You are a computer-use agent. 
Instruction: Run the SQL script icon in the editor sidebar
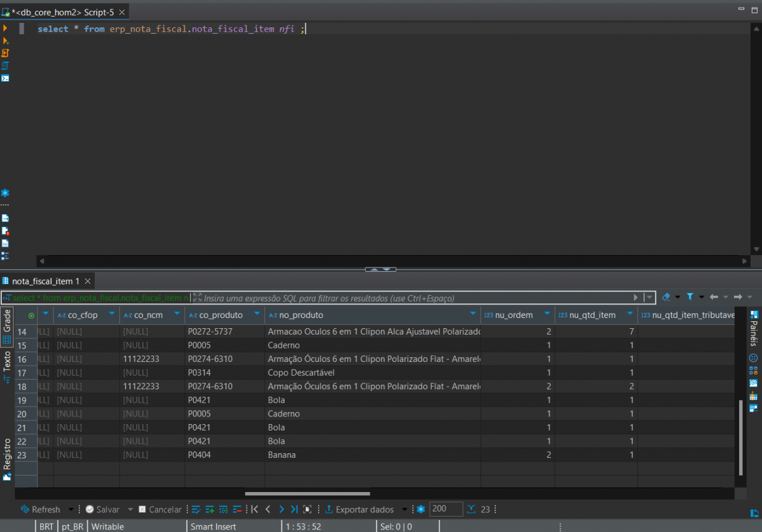click(5, 53)
